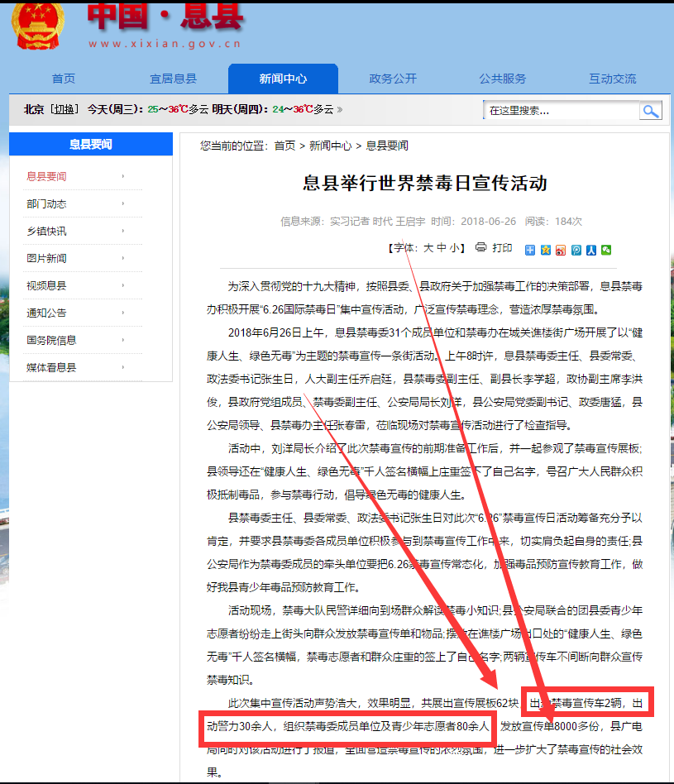Click the national emblem logo
The height and width of the screenshot is (784, 674).
[x=39, y=25]
